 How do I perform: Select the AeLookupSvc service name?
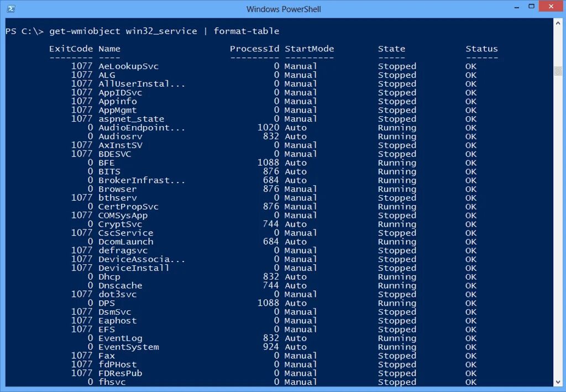(x=128, y=66)
